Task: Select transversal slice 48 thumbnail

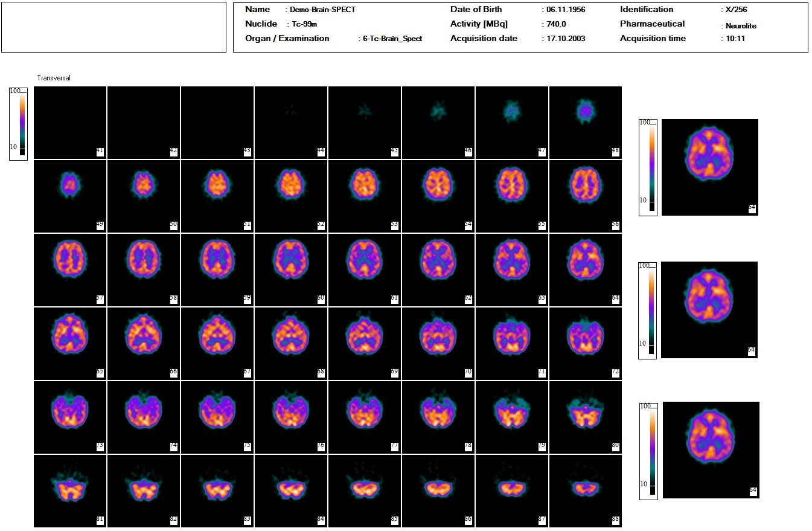Action: pos(585,122)
